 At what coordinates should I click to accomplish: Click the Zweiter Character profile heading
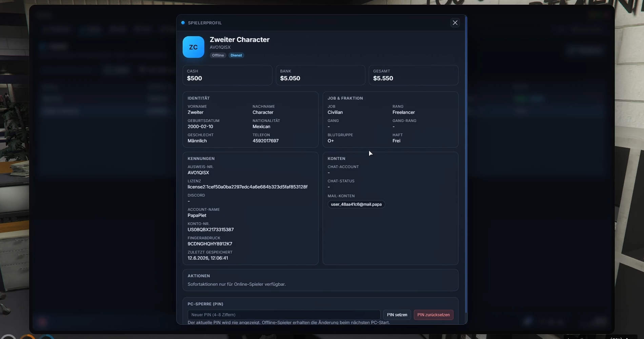[x=240, y=40]
